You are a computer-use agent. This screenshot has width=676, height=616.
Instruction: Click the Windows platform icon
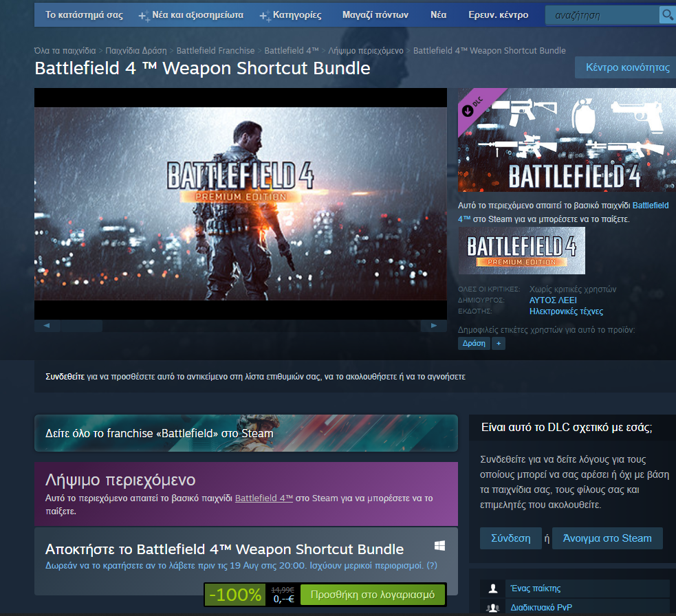pos(439,546)
